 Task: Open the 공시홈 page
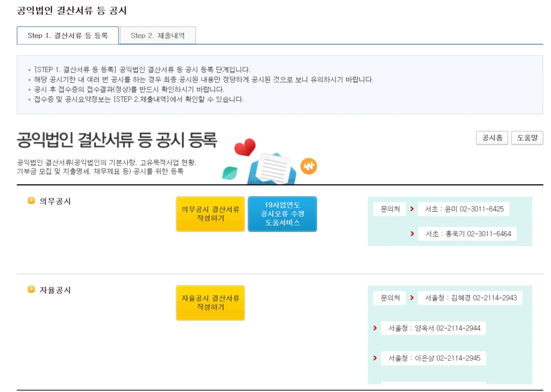click(491, 138)
